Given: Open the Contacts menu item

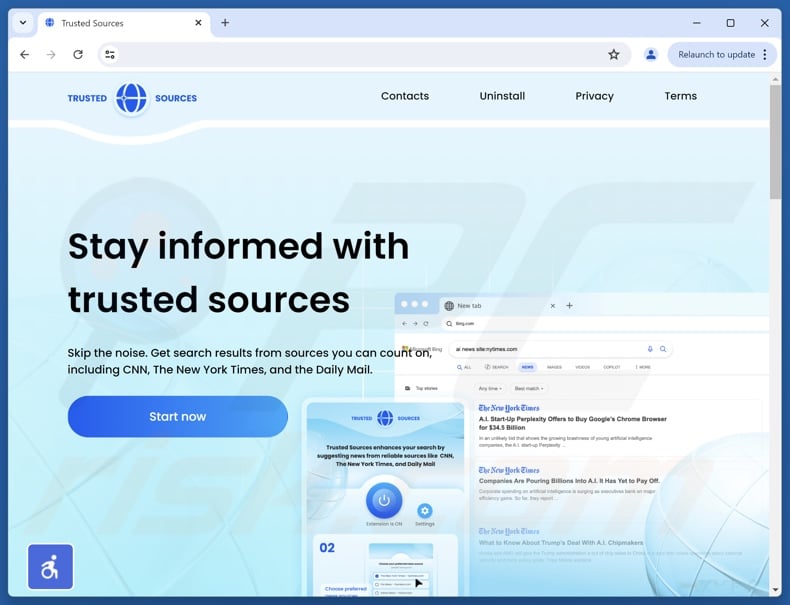Looking at the screenshot, I should point(405,96).
